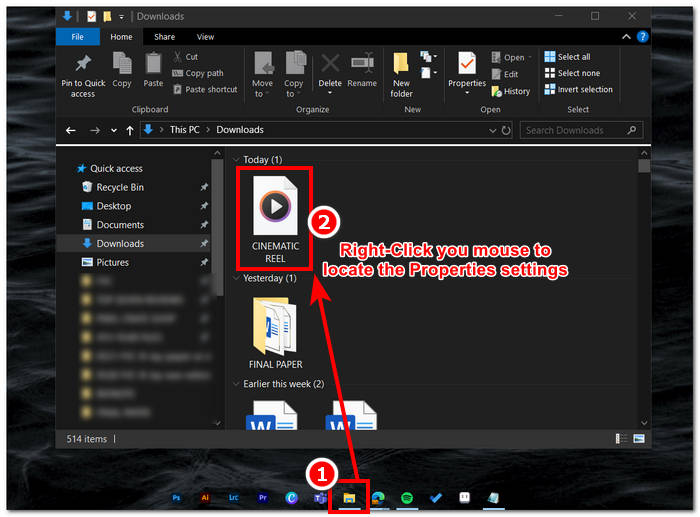This screenshot has height=517, width=700.
Task: Click Downloads in the address path
Action: [x=240, y=130]
